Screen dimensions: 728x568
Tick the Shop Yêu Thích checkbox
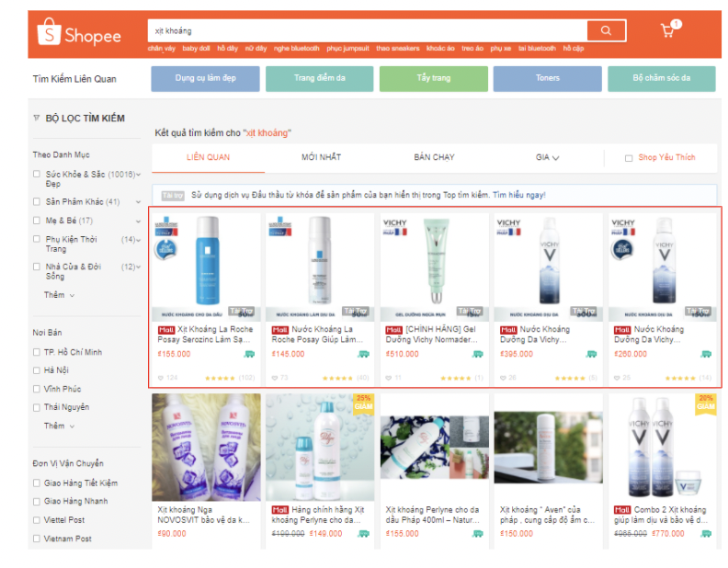coord(629,158)
